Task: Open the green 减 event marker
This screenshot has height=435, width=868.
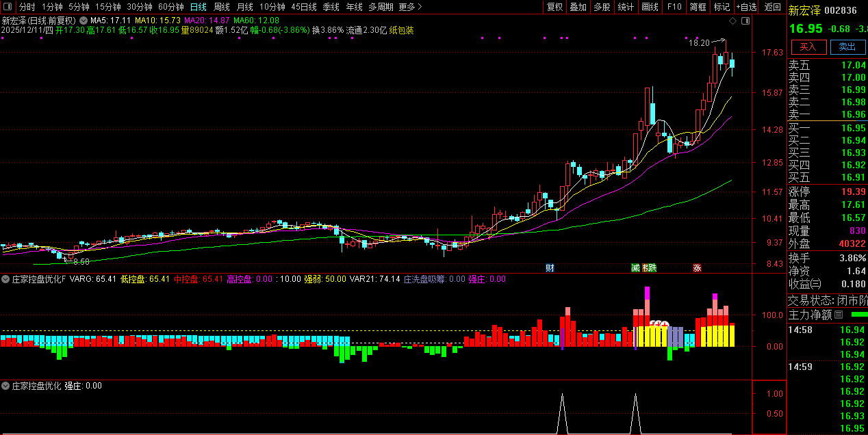Action: click(x=635, y=268)
